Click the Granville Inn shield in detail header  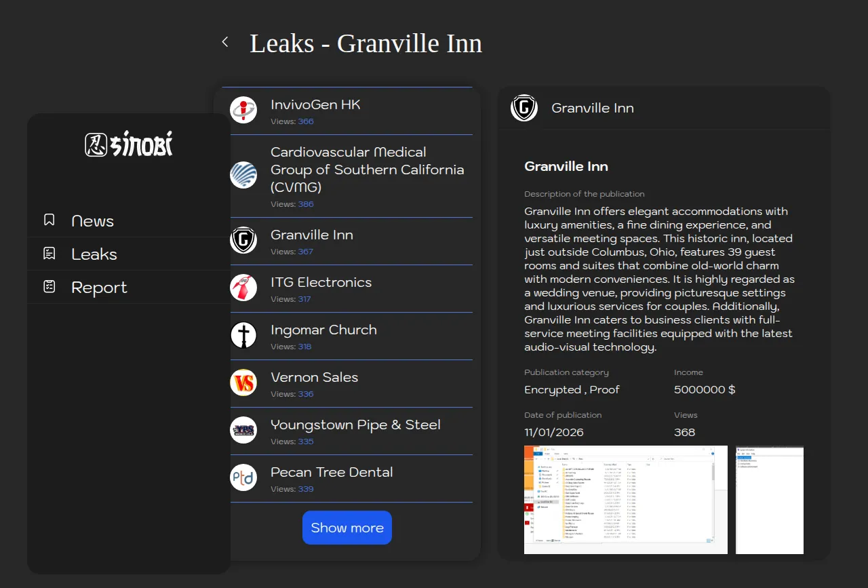tap(524, 108)
